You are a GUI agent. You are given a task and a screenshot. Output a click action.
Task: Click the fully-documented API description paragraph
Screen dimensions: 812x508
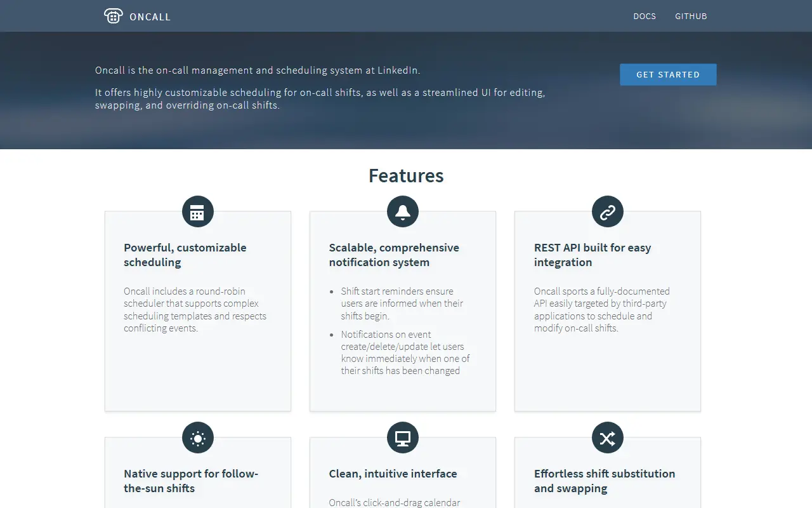(602, 310)
